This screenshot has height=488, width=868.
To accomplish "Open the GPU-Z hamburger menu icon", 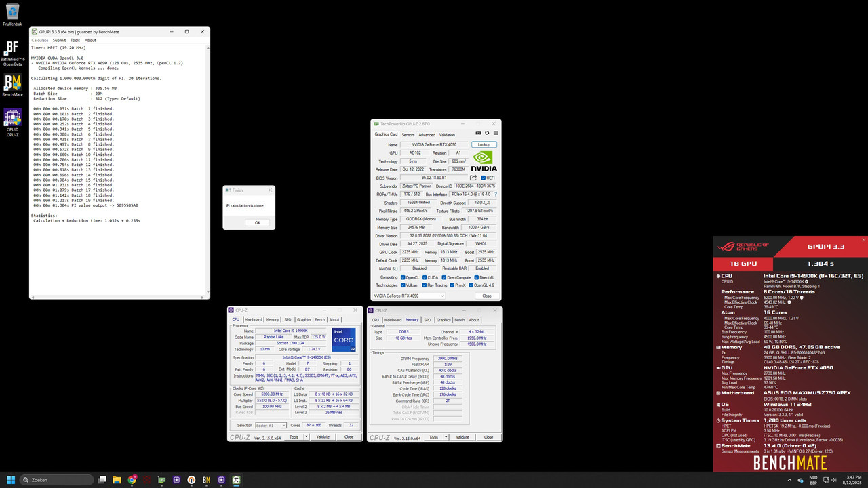I will [495, 133].
